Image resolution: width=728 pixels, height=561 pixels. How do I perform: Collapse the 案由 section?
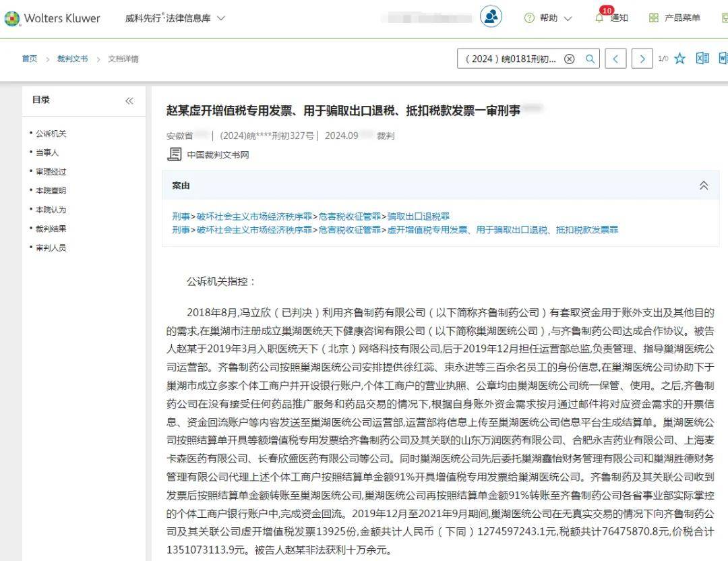point(704,185)
